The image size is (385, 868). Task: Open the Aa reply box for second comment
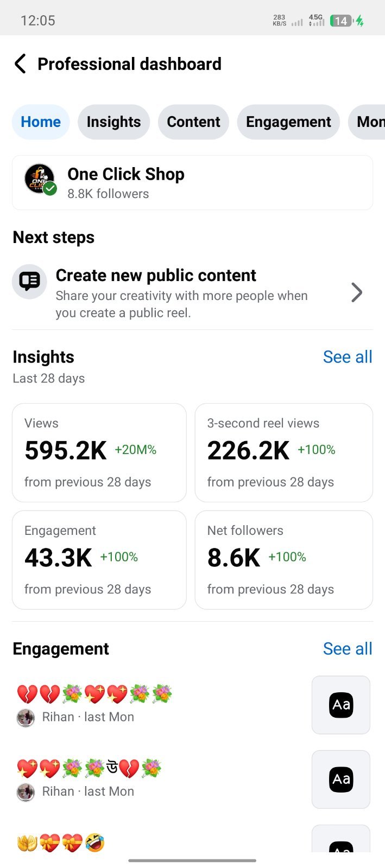(341, 779)
